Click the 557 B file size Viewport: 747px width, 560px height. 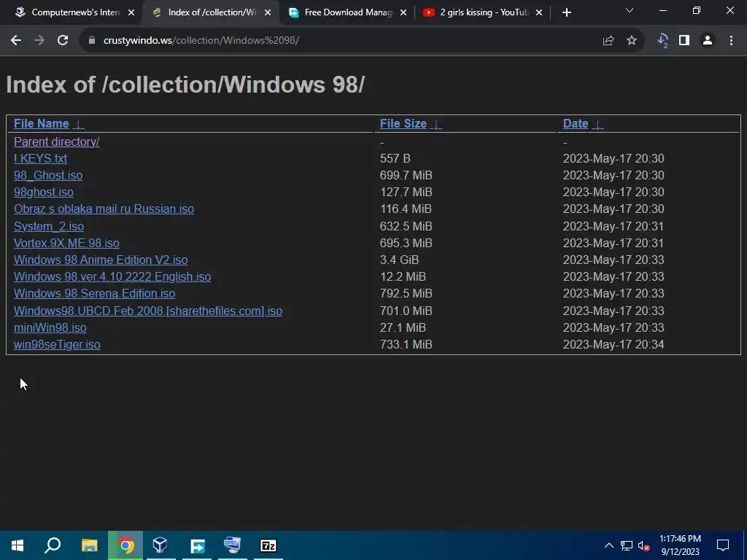tap(395, 158)
